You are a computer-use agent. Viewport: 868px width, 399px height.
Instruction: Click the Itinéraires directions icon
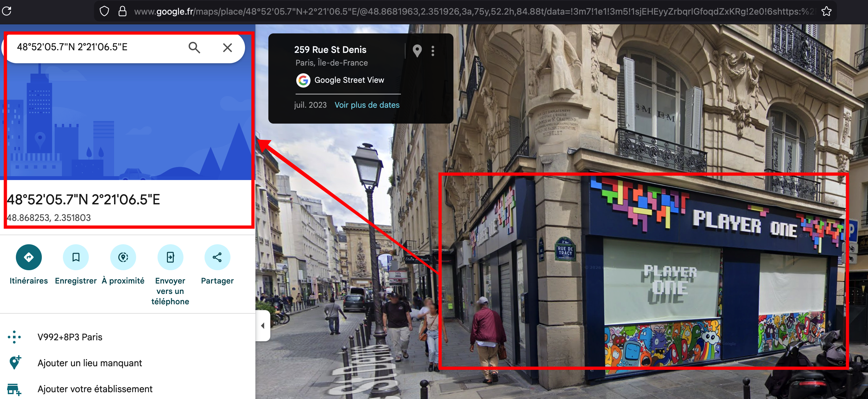[x=29, y=257]
